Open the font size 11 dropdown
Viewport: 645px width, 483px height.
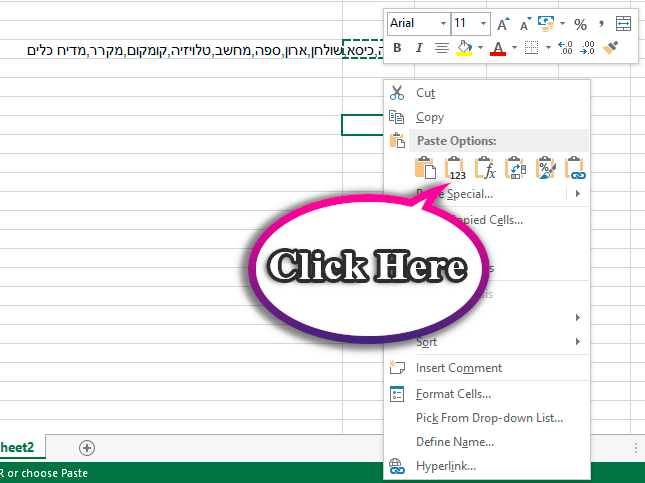(484, 23)
